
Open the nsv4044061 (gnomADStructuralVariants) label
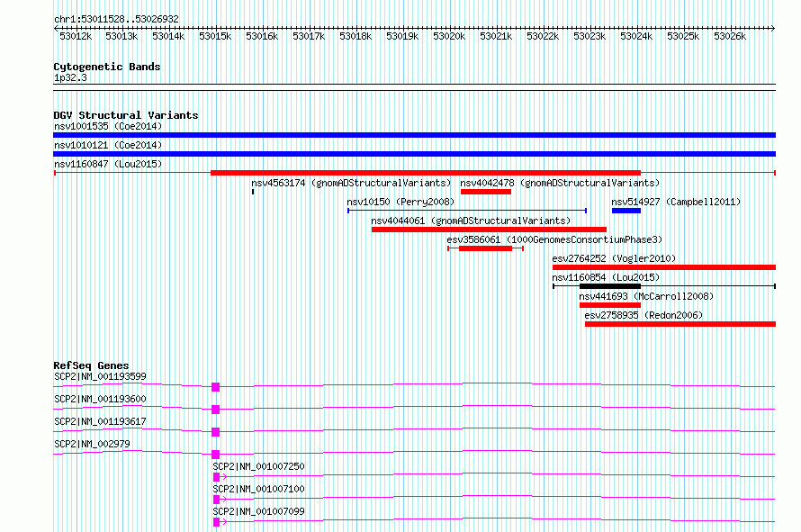tap(471, 221)
